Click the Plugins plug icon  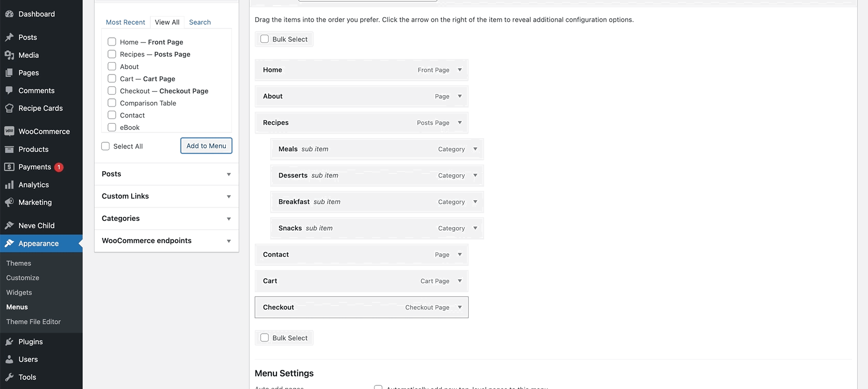coord(9,341)
